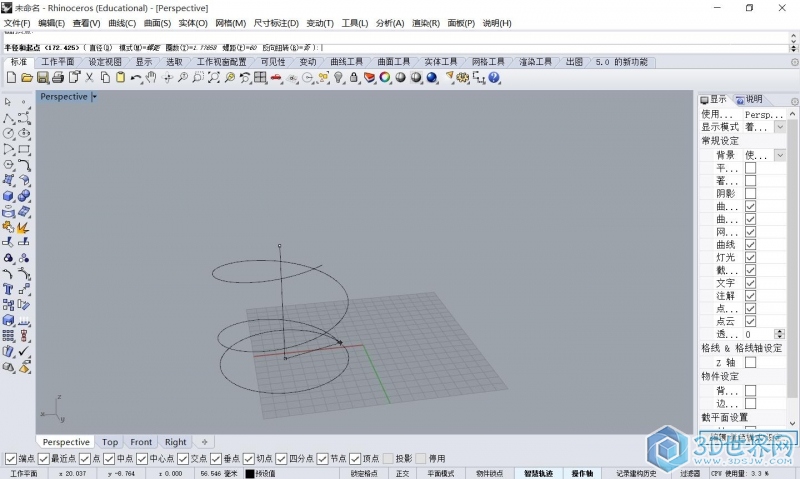This screenshot has height=479, width=800.
Task: Enable the 投影 checkbox
Action: click(x=388, y=459)
